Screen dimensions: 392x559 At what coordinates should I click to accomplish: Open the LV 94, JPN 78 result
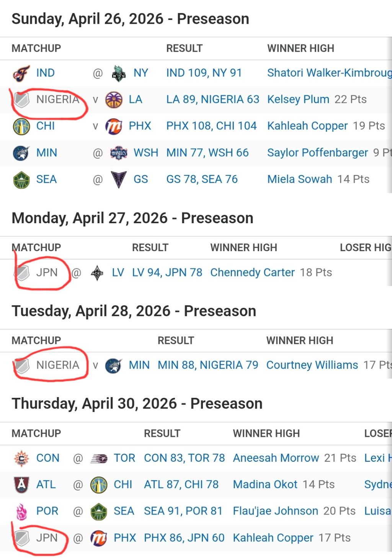(x=167, y=272)
